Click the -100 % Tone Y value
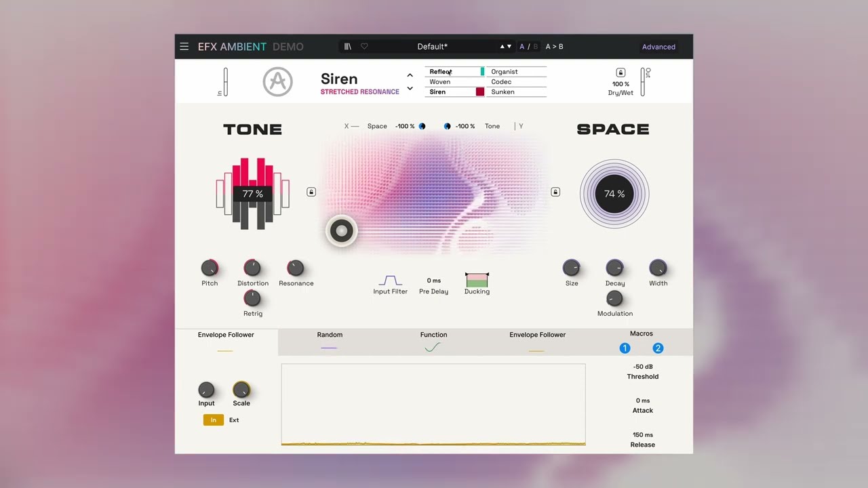Screen dimensions: 868x488 coord(465,126)
